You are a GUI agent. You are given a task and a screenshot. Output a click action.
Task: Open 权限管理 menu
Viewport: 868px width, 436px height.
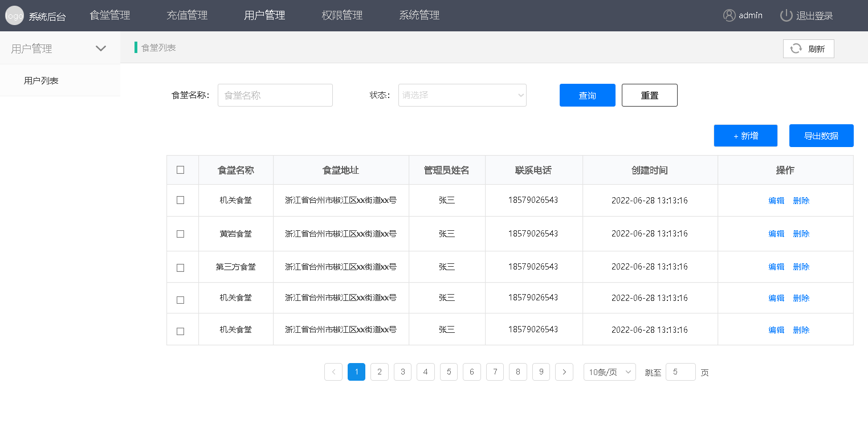(x=342, y=15)
